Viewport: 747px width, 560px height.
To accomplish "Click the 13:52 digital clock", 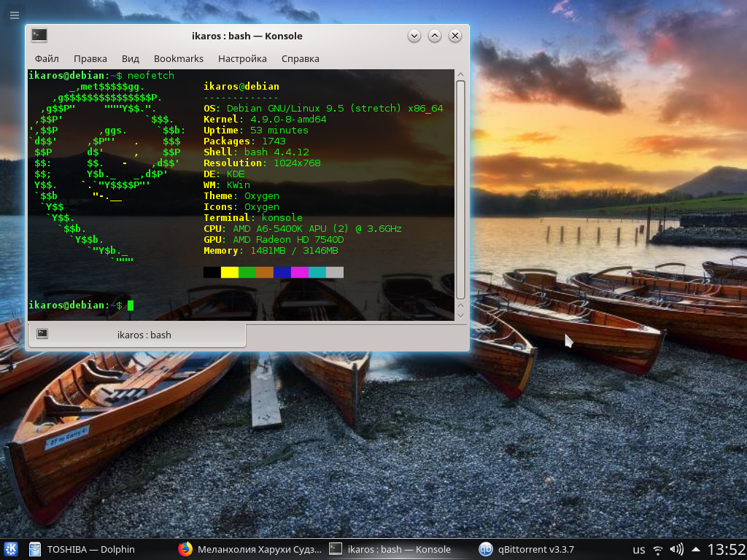I will [726, 549].
